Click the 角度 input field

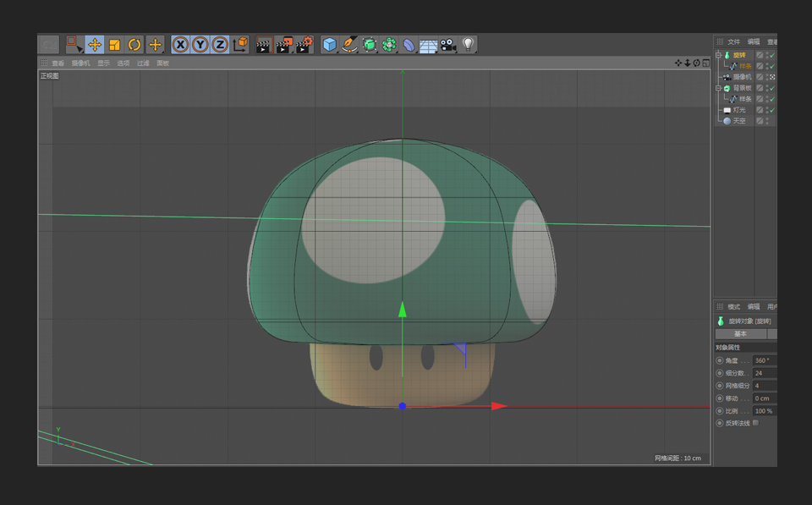pos(764,360)
